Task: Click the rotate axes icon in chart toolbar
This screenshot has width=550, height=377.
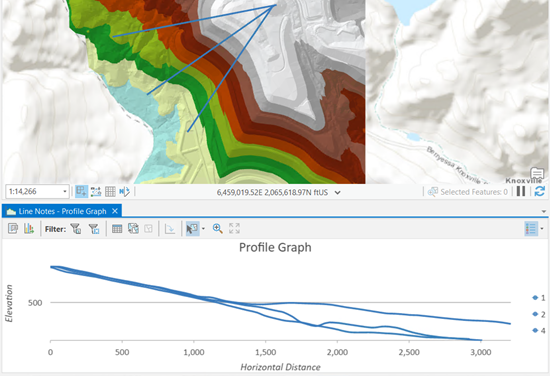Action: pos(170,229)
